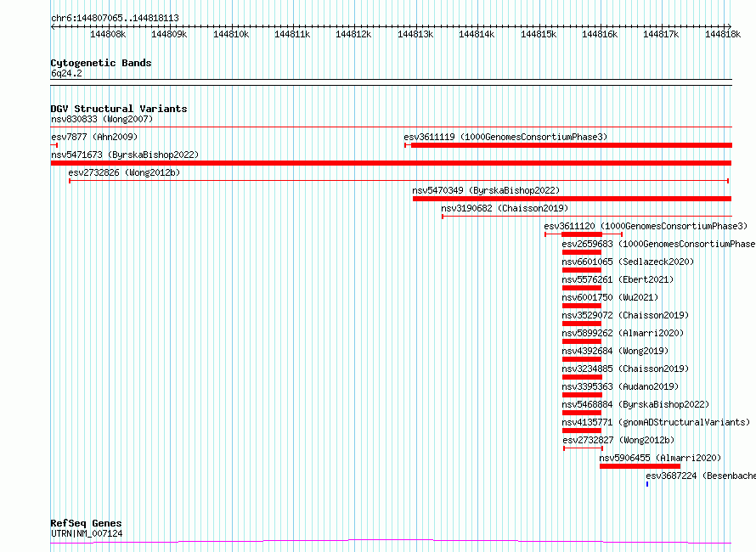This screenshot has height=552, width=756.
Task: Open variant nsv5906455 (Almarri2020) label
Action: point(660,458)
